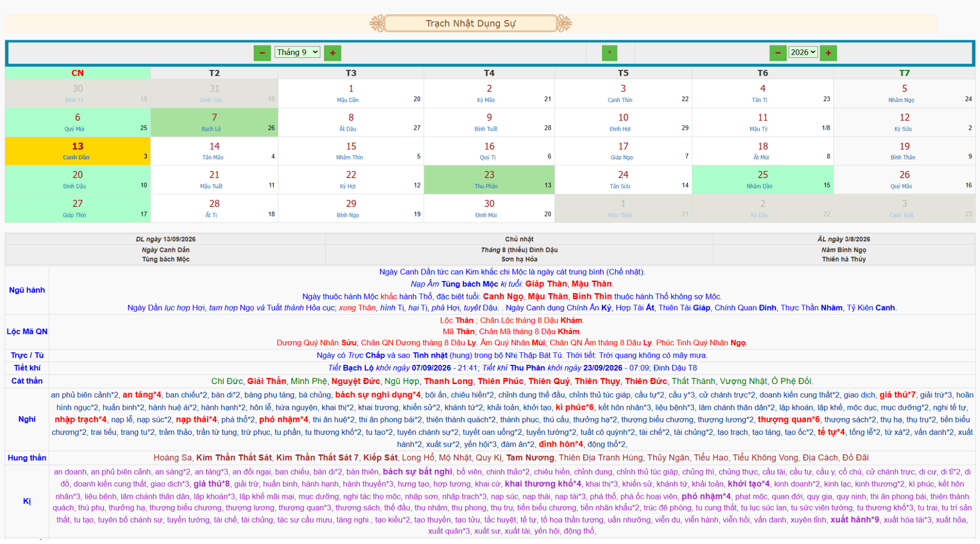Select day 15 Nhâm Thìn

[351, 151]
